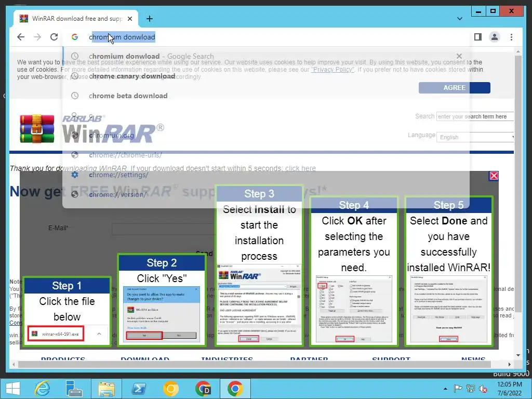
Task: Select chrome beta download suggestion
Action: [265, 96]
